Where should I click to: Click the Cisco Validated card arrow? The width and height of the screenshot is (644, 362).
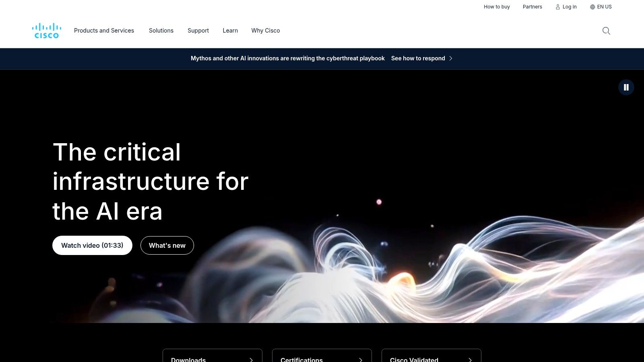coord(470,360)
